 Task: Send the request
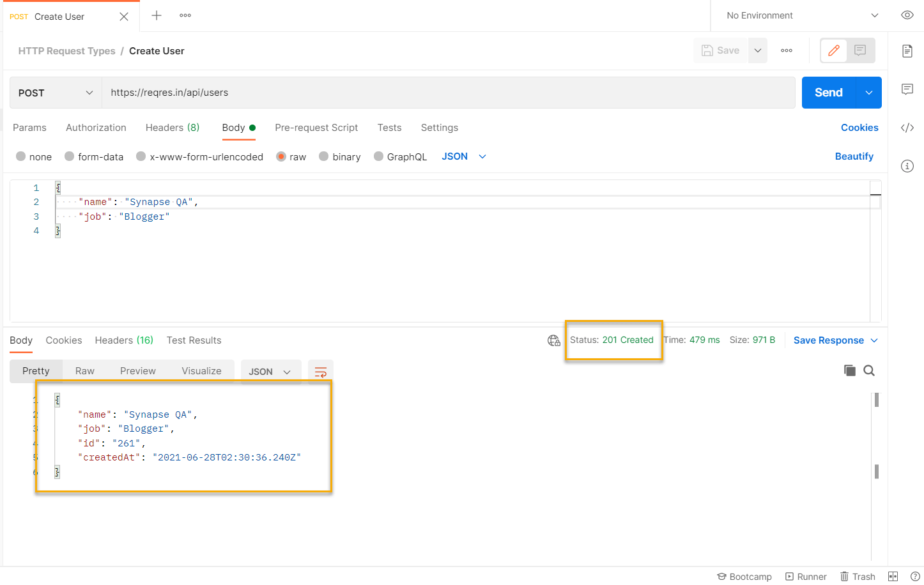[829, 93]
